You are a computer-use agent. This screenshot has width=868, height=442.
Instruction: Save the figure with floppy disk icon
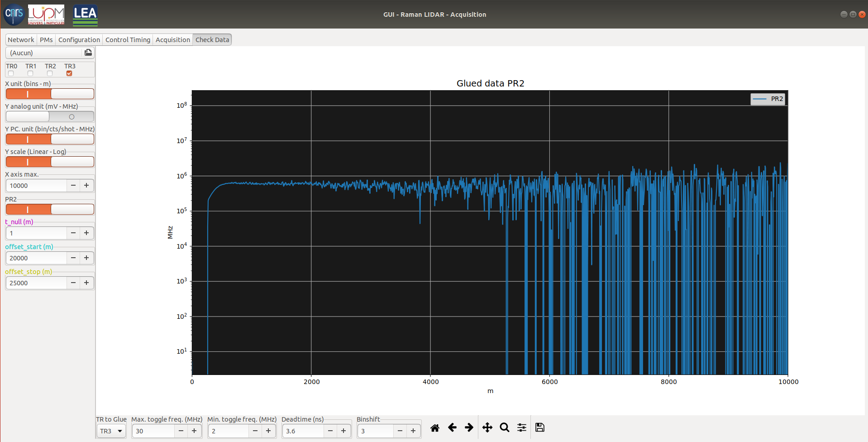coord(539,428)
